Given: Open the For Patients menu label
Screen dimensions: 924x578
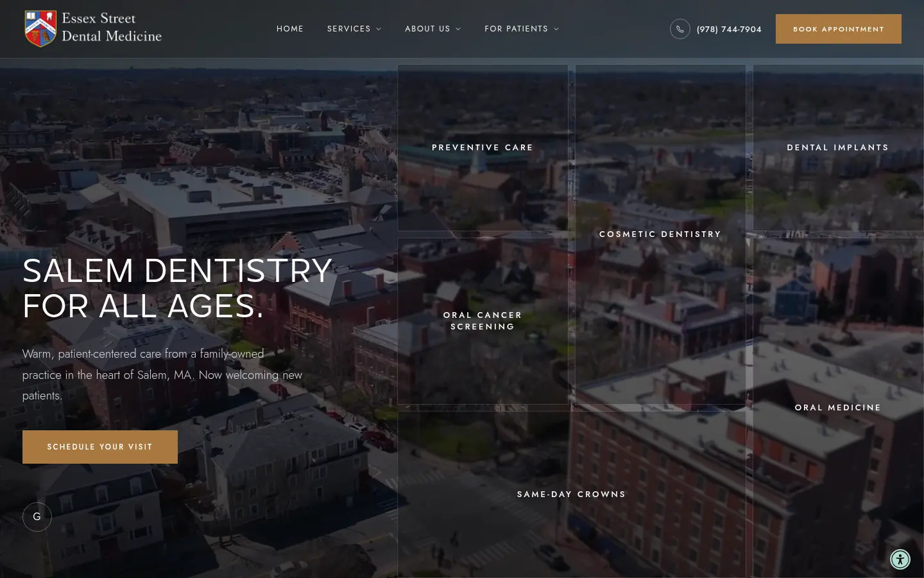Looking at the screenshot, I should point(517,29).
